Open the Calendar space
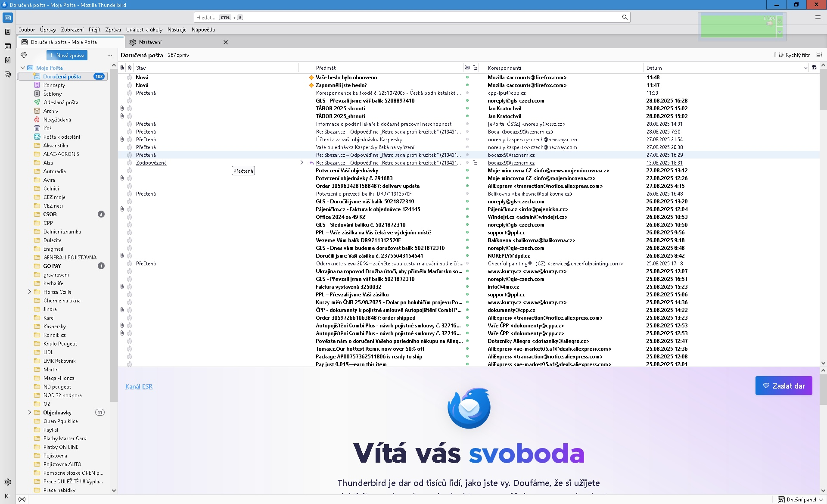This screenshot has width=827, height=504. (x=7, y=46)
